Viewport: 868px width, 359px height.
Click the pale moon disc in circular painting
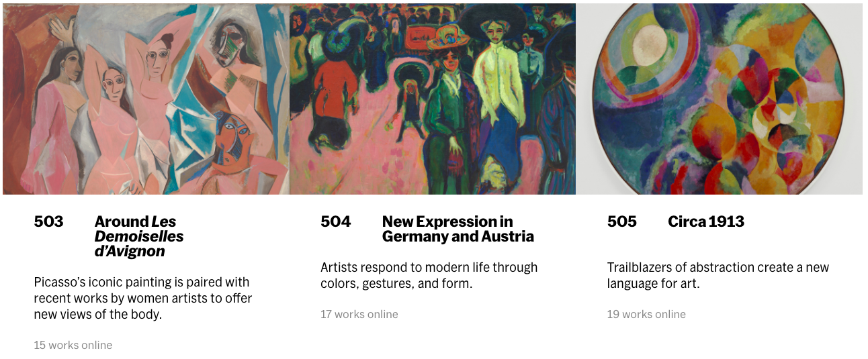pyautogui.click(x=650, y=46)
